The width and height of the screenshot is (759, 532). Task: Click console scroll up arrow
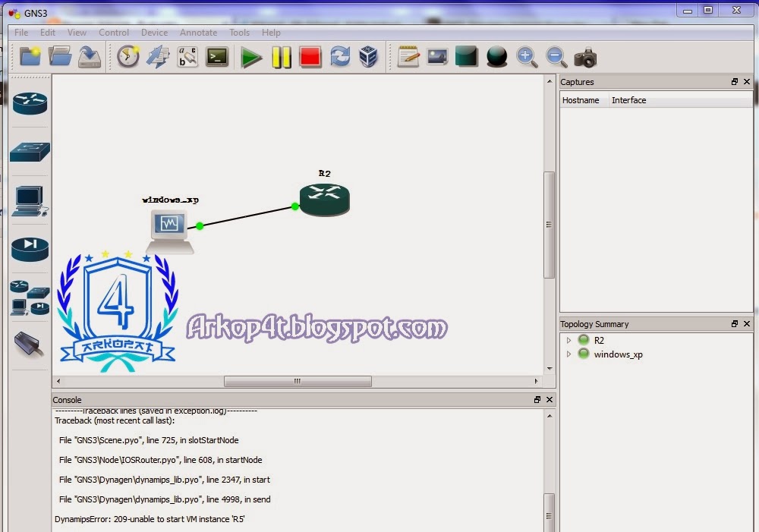(550, 416)
